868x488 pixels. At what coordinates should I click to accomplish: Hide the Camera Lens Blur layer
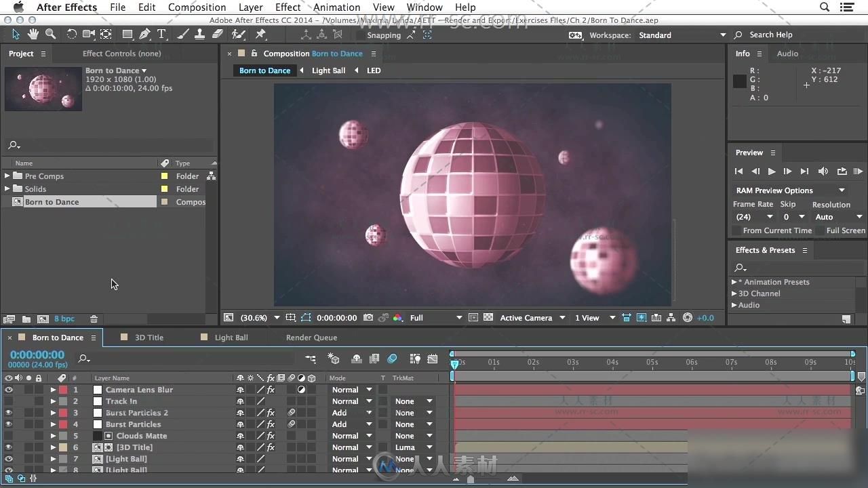pos(8,390)
